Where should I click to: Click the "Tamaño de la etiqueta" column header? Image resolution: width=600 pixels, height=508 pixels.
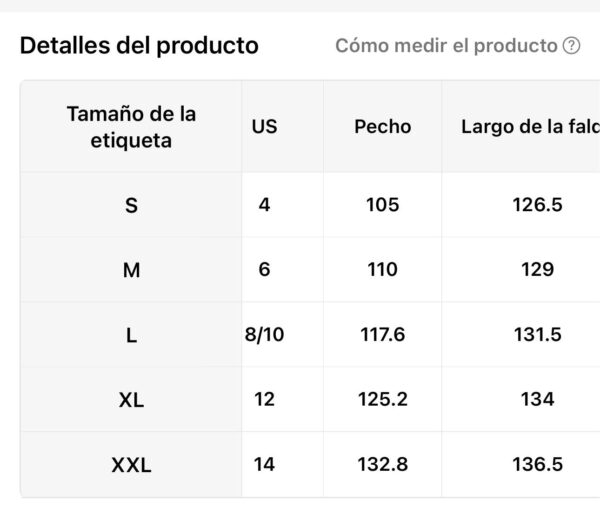point(131,127)
